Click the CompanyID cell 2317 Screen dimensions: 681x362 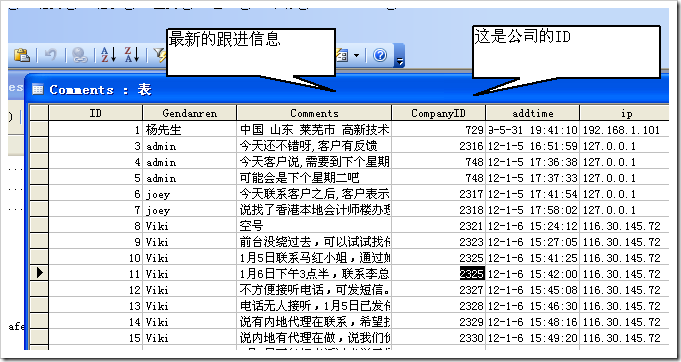pos(438,194)
